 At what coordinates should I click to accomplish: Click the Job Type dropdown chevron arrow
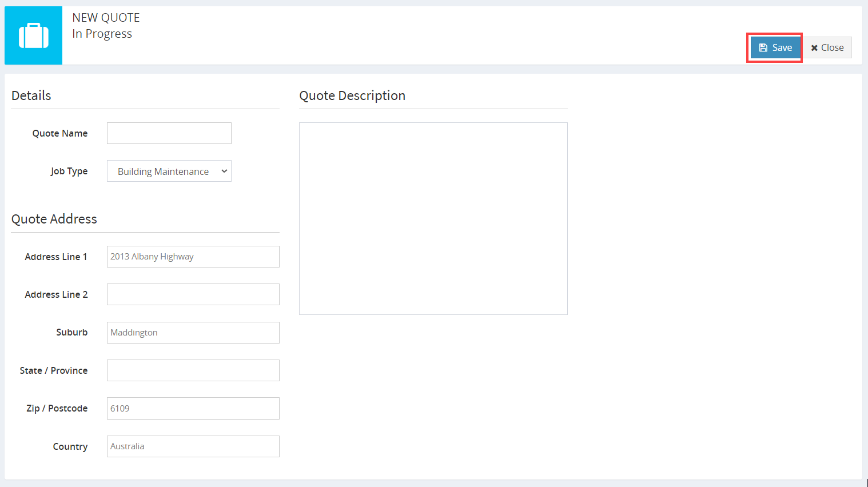[x=224, y=171]
